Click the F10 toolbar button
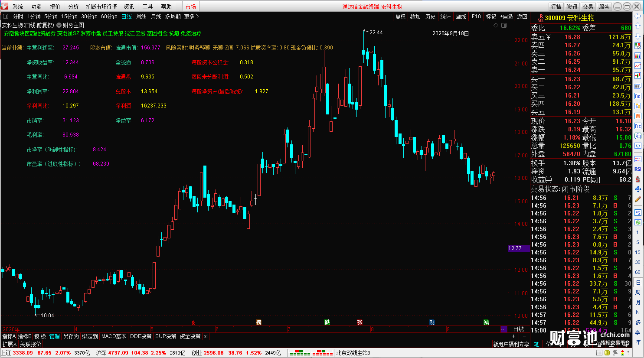This screenshot has width=644, height=358. 476,16
